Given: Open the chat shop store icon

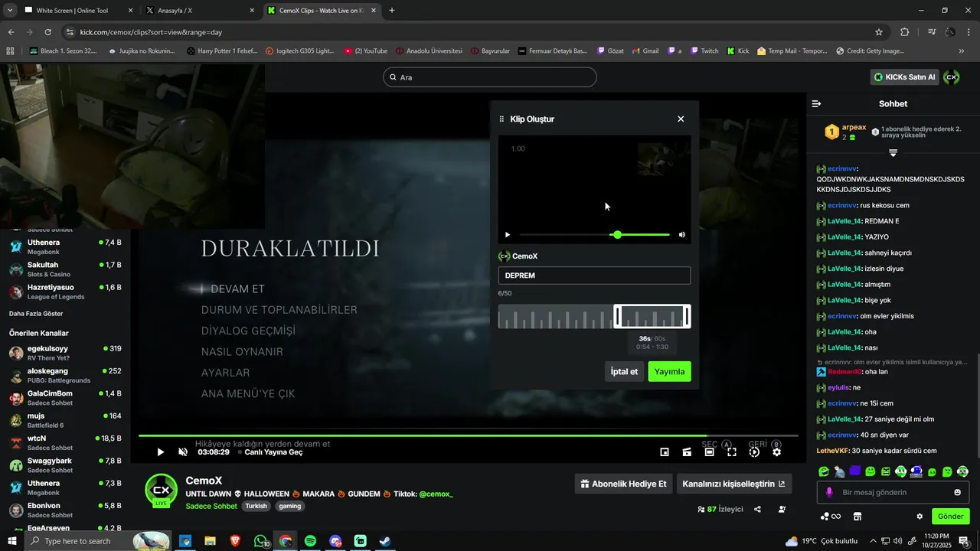Looking at the screenshot, I should [857, 517].
